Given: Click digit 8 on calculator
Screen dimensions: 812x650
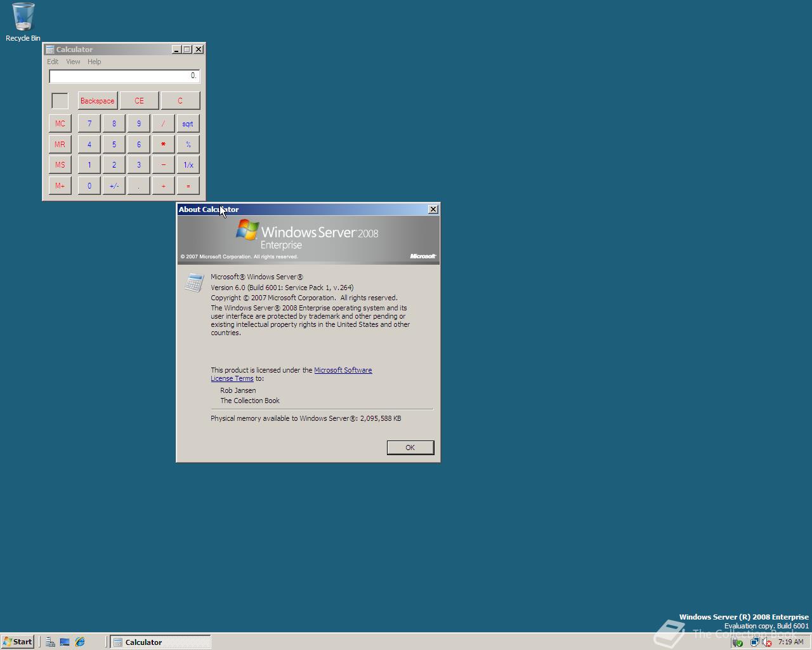Looking at the screenshot, I should coord(114,124).
